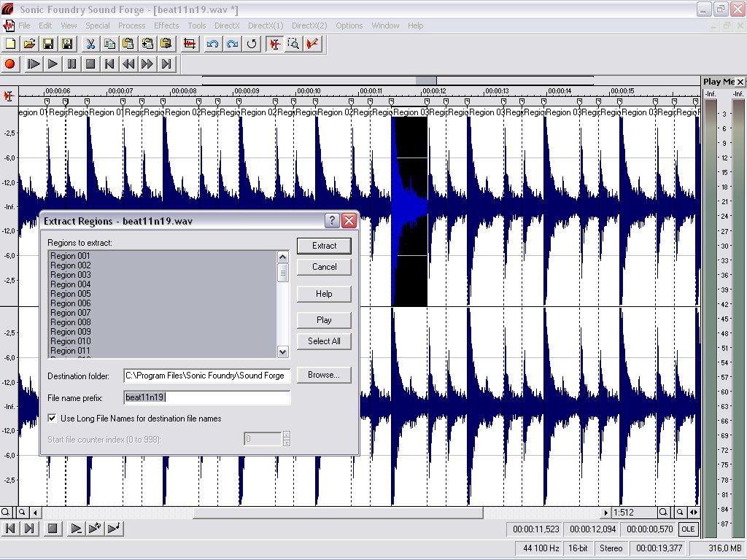Redo action in toolbar
The height and width of the screenshot is (560, 747).
pyautogui.click(x=232, y=44)
